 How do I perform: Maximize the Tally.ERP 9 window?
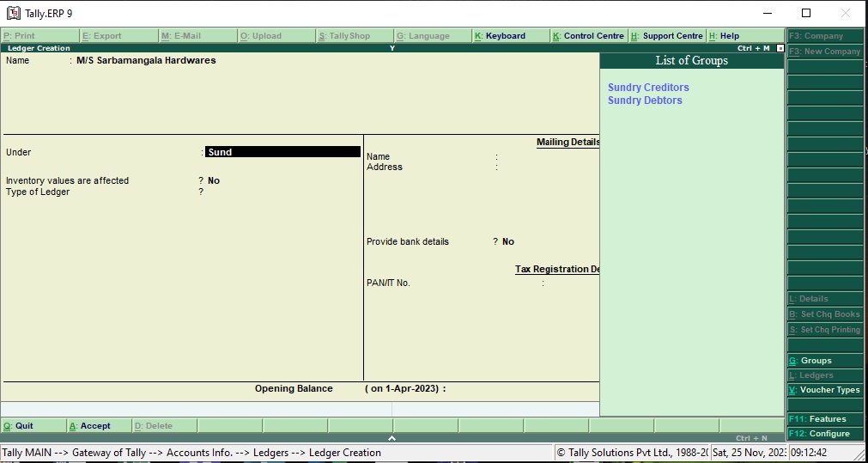coord(806,13)
